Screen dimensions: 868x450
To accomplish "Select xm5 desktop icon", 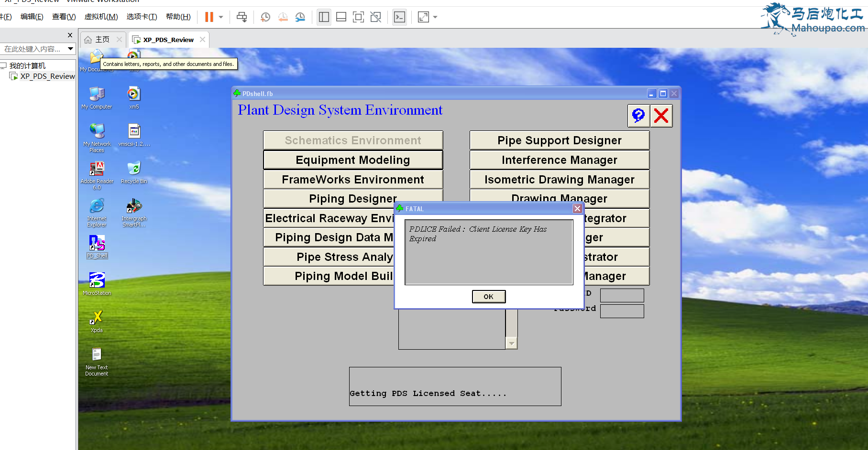I will [x=134, y=98].
